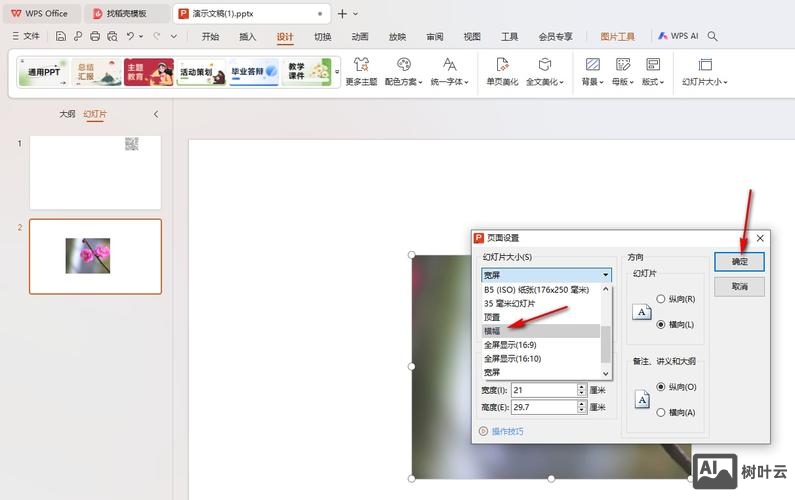The image size is (795, 500).
Task: Switch to 开始 ribbon tab
Action: (210, 37)
